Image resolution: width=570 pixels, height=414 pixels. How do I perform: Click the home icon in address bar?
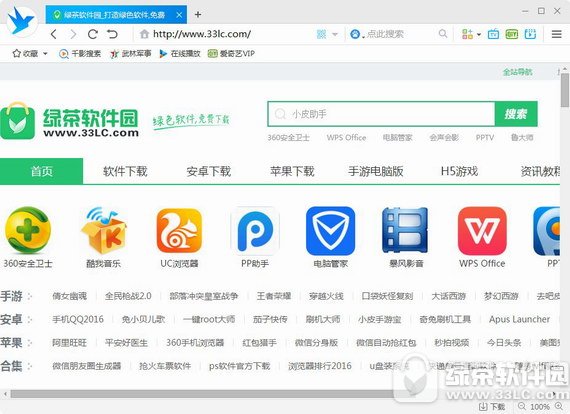tap(144, 34)
